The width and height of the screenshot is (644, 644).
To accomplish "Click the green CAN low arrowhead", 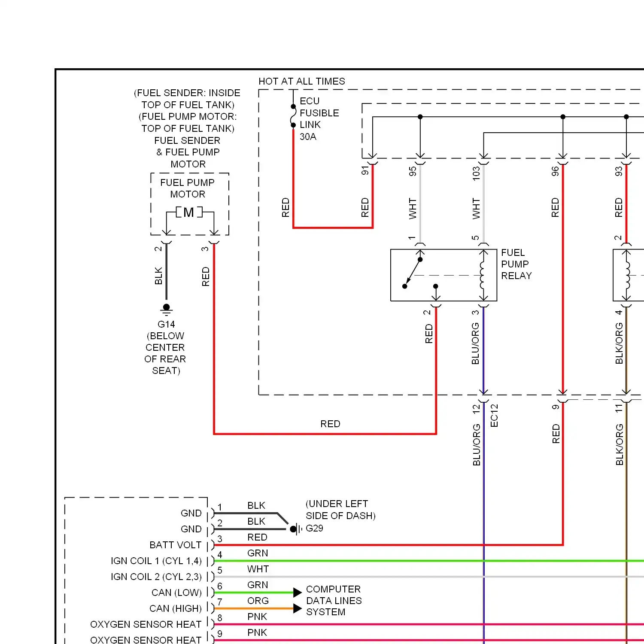I will [x=298, y=592].
